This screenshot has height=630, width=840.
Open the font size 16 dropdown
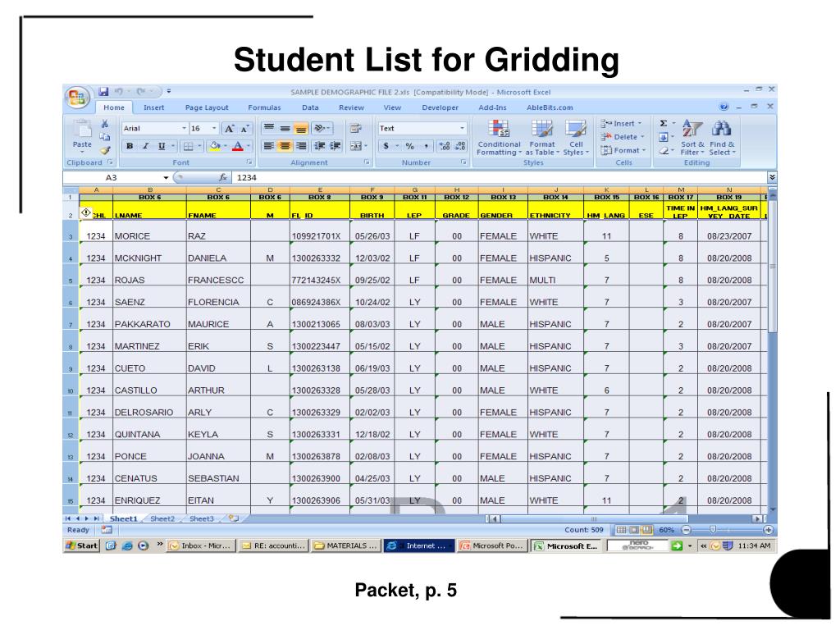[x=214, y=129]
